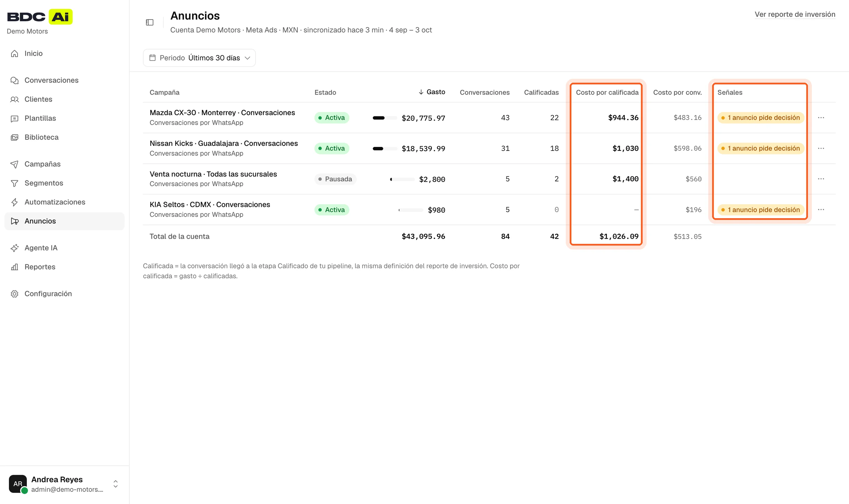Open the Conversaciones chat bubble icon
The image size is (849, 504).
pyautogui.click(x=14, y=80)
